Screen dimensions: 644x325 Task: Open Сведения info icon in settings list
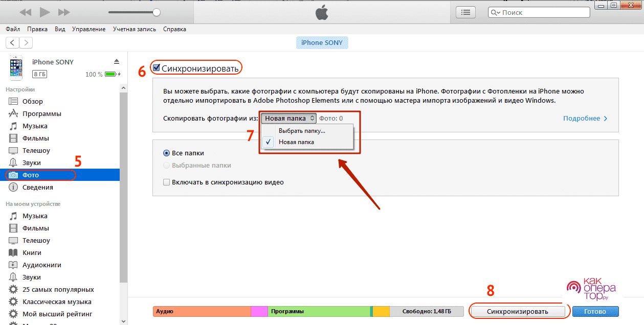pyautogui.click(x=14, y=187)
